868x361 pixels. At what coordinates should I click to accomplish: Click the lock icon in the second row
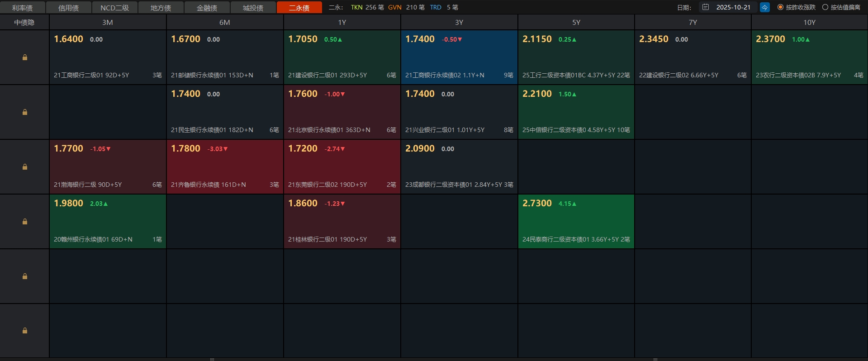25,112
